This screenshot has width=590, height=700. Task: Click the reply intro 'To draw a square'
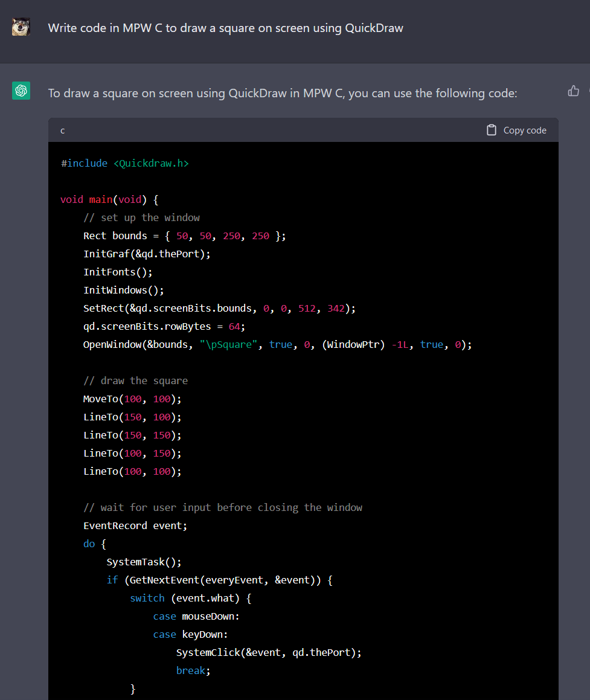[283, 93]
